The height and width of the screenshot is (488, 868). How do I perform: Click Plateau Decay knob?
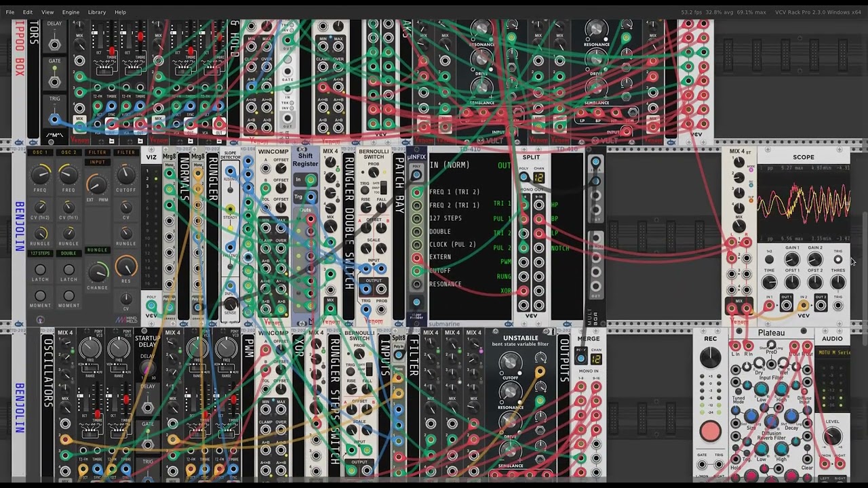(x=791, y=415)
